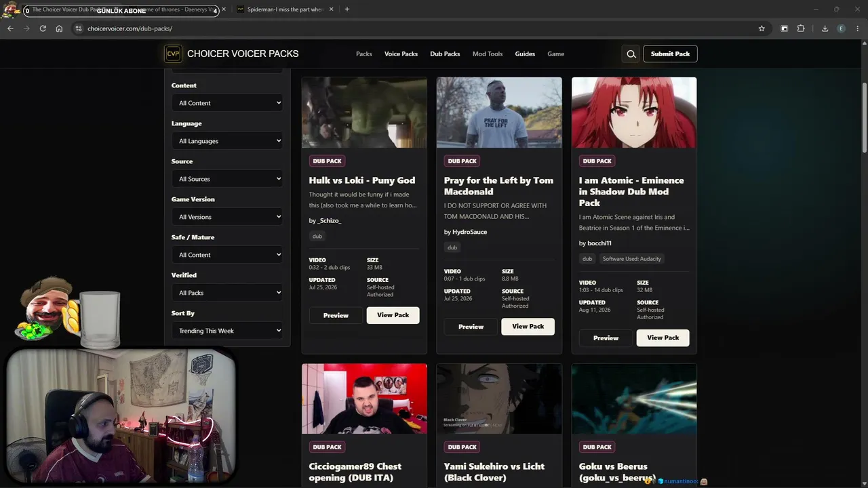Screen dimensions: 868x488
Task: View Pack for I am Atomic
Action: (x=663, y=338)
